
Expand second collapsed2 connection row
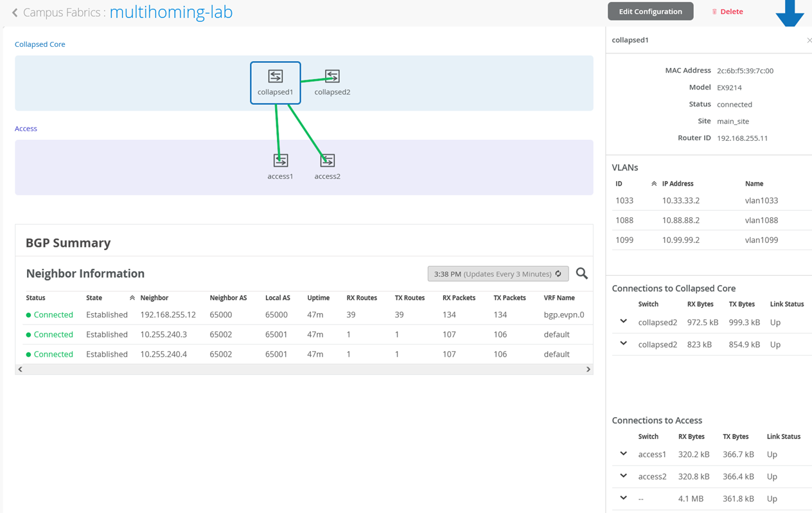623,344
